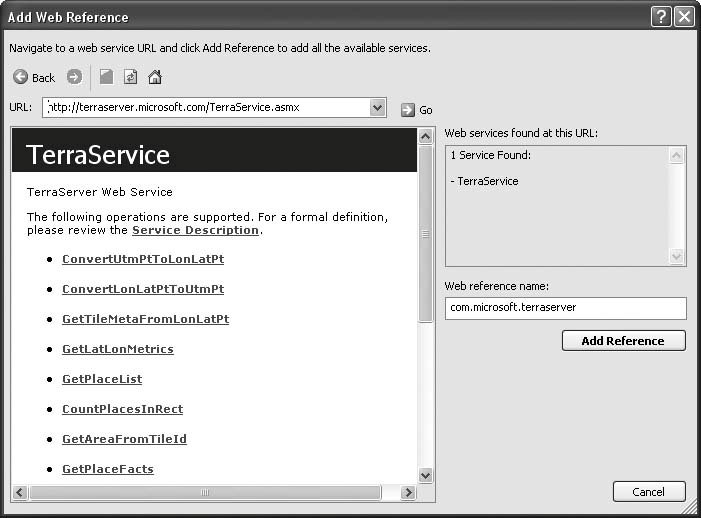The width and height of the screenshot is (701, 518).
Task: Follow the GetTileMetaFromLonLatPt link
Action: (145, 319)
